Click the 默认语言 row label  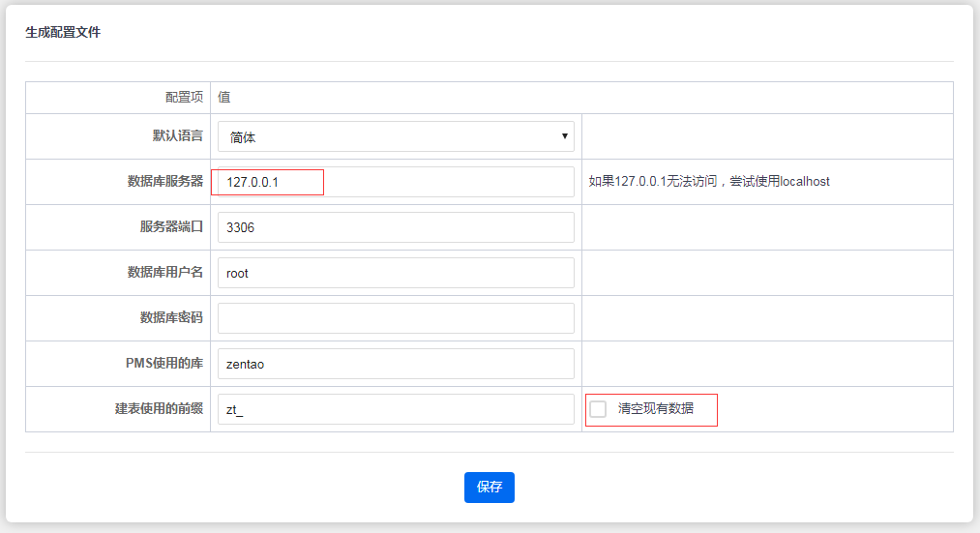click(x=178, y=136)
